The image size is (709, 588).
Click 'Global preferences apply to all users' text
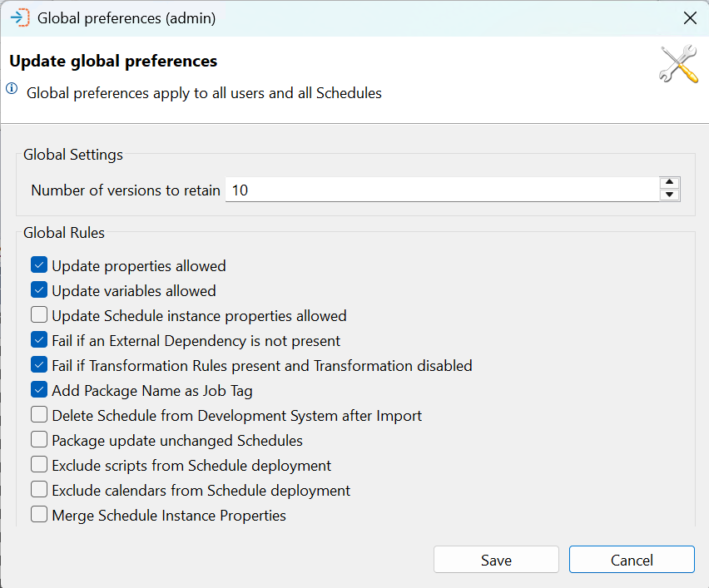(204, 93)
